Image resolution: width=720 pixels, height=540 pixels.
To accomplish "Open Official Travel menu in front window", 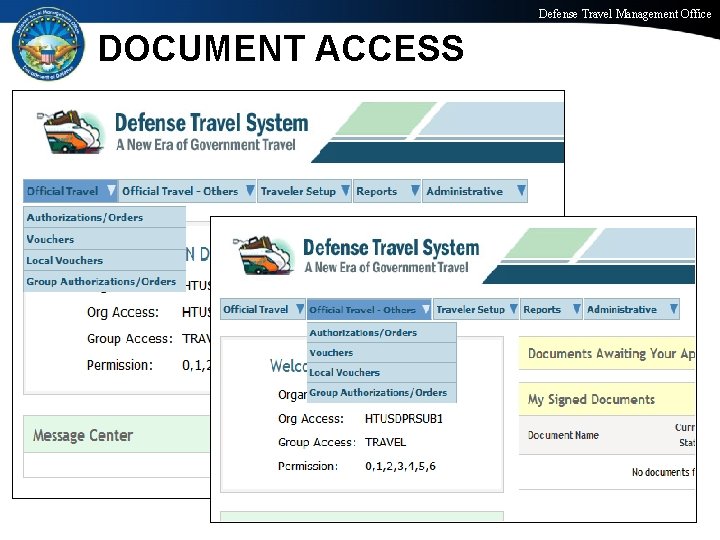I will point(263,309).
